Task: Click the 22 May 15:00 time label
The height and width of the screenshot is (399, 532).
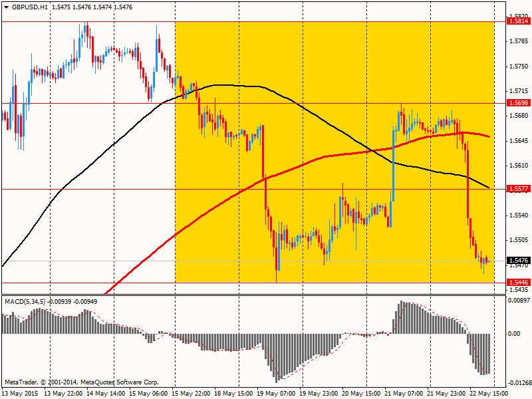Action: (x=489, y=394)
